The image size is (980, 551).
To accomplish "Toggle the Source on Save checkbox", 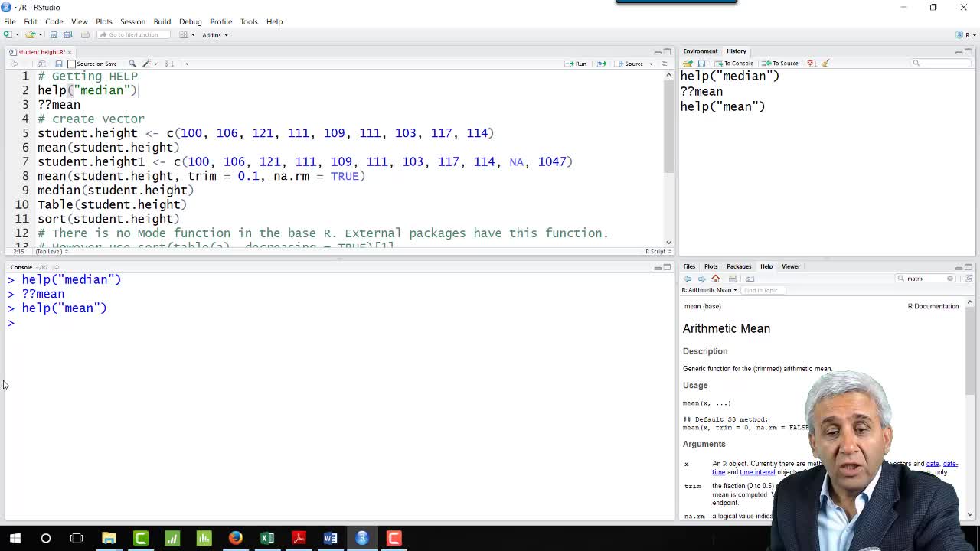I will tap(71, 64).
